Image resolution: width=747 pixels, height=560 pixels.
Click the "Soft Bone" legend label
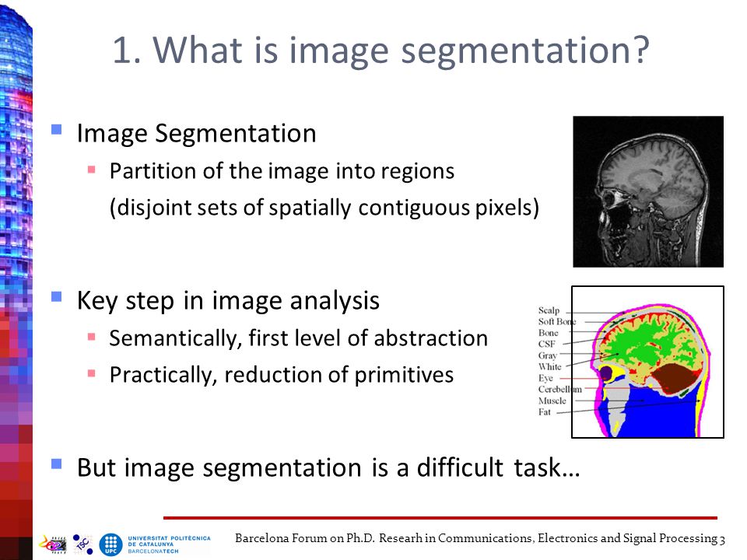(557, 321)
